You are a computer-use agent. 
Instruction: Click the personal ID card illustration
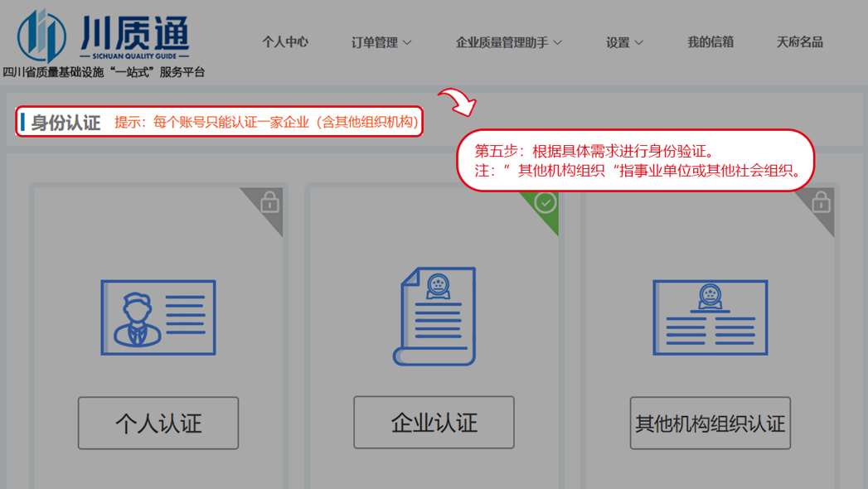point(158,317)
